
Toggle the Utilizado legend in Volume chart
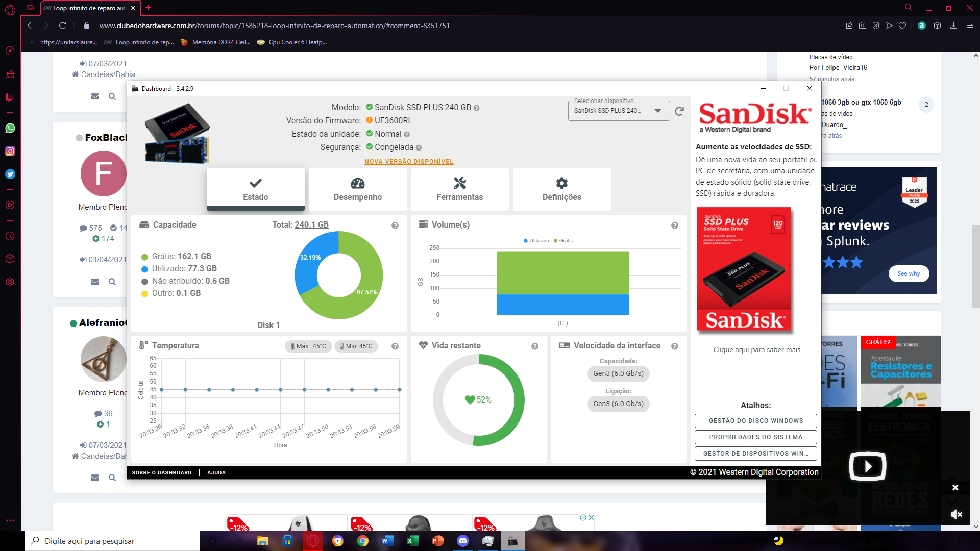[x=536, y=241]
